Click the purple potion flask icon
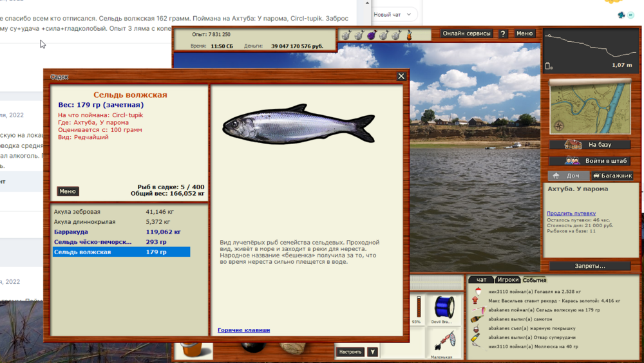 click(x=372, y=35)
